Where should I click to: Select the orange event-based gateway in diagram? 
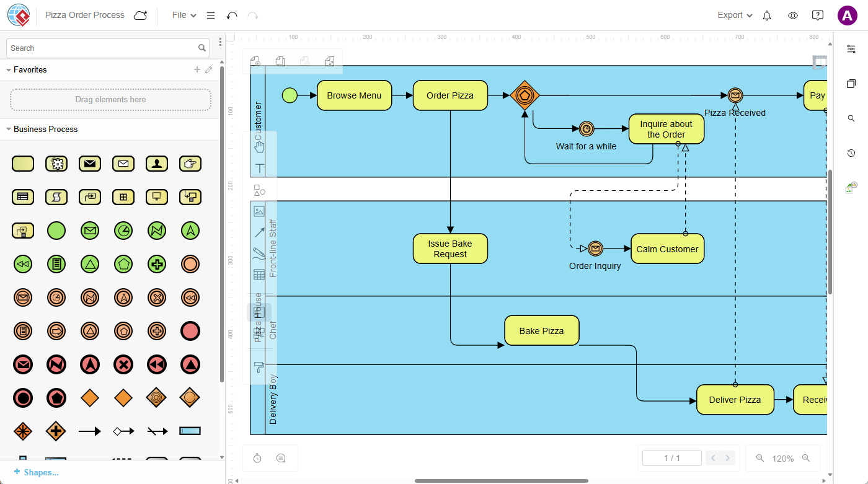[525, 95]
